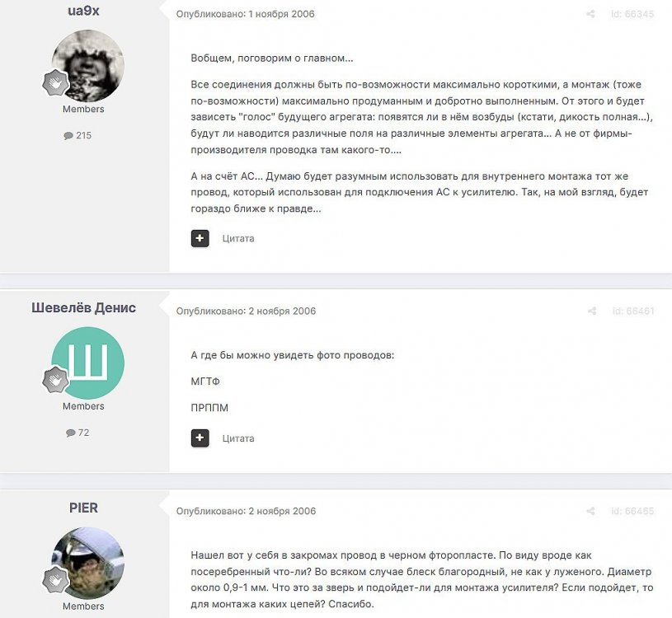Click share icon on ua9x's post
The width and height of the screenshot is (672, 618).
coord(590,14)
